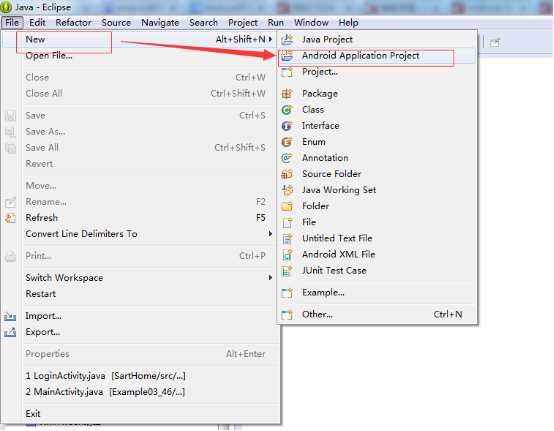This screenshot has width=554, height=431.
Task: Expand the Switch Workspace submenu arrow
Action: (x=270, y=278)
